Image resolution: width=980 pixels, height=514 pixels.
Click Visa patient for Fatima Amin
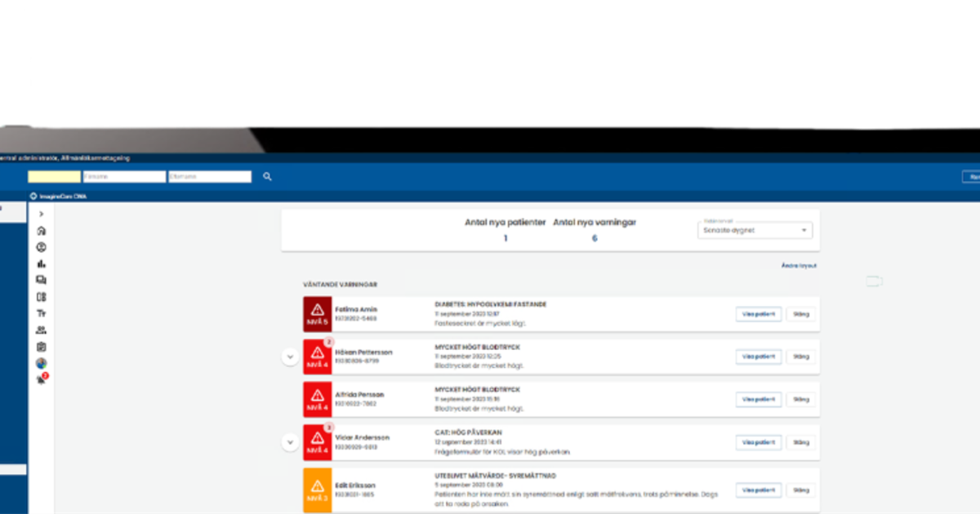coord(758,313)
